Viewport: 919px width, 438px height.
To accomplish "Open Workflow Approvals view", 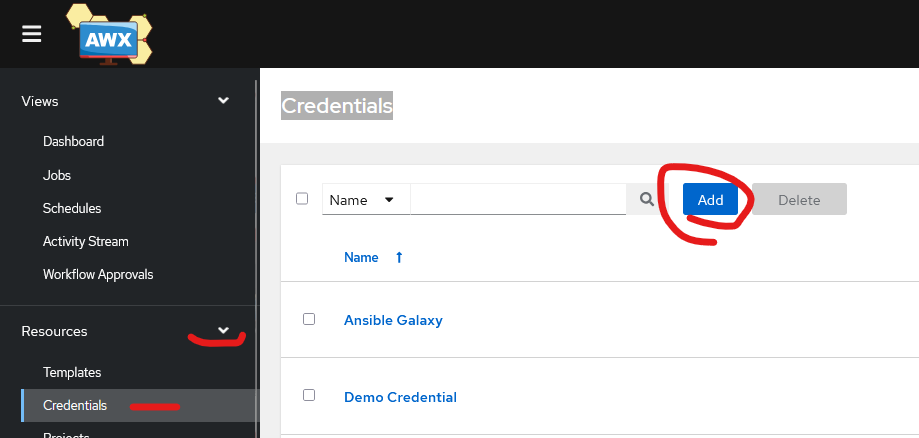I will [98, 274].
